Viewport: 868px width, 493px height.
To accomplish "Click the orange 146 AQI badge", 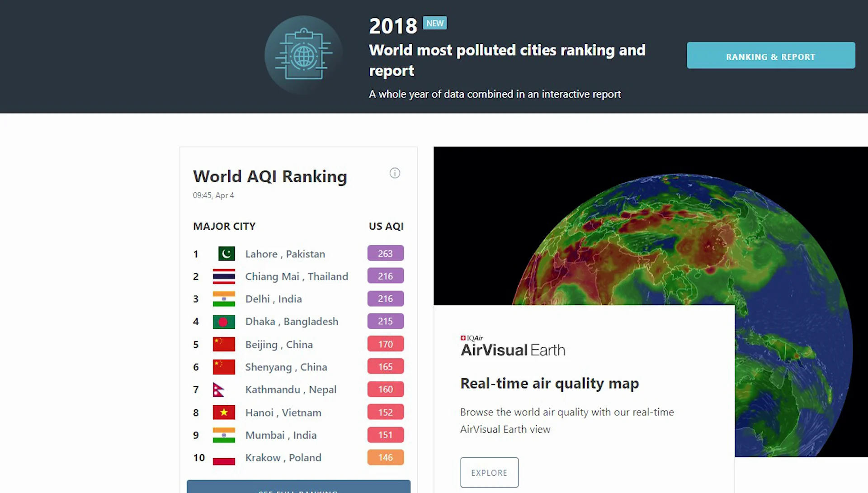I will click(386, 457).
